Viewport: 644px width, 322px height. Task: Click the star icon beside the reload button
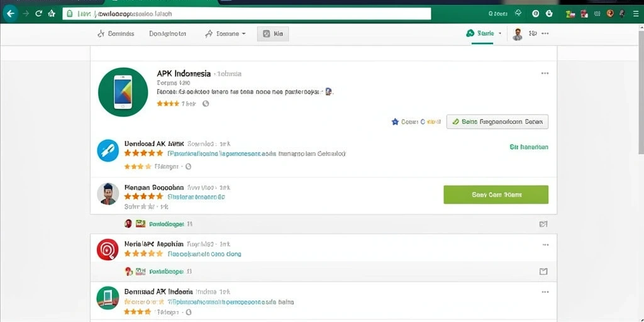coord(52,14)
